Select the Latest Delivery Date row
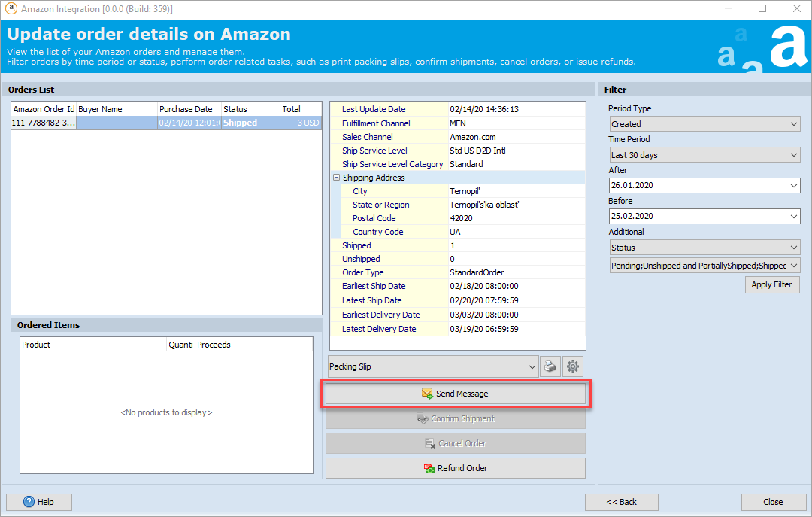Screen dimensions: 812x517 pos(458,329)
